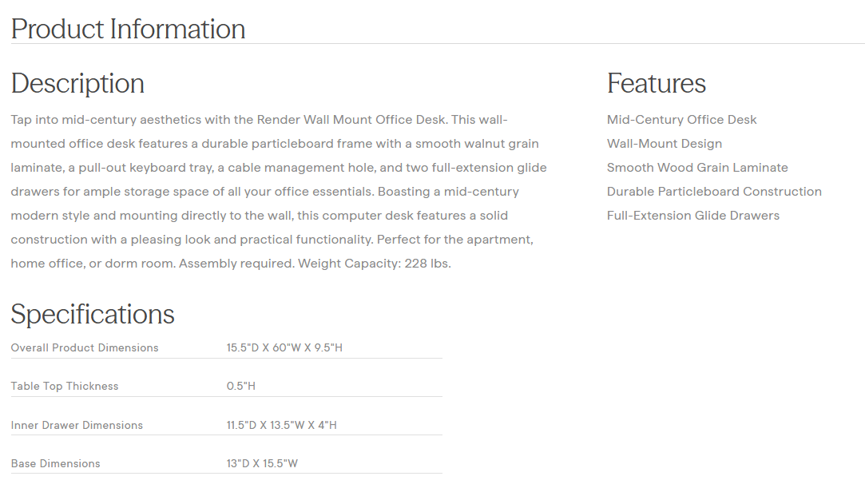Click the Features heading
The height and width of the screenshot is (504, 865).
point(656,83)
